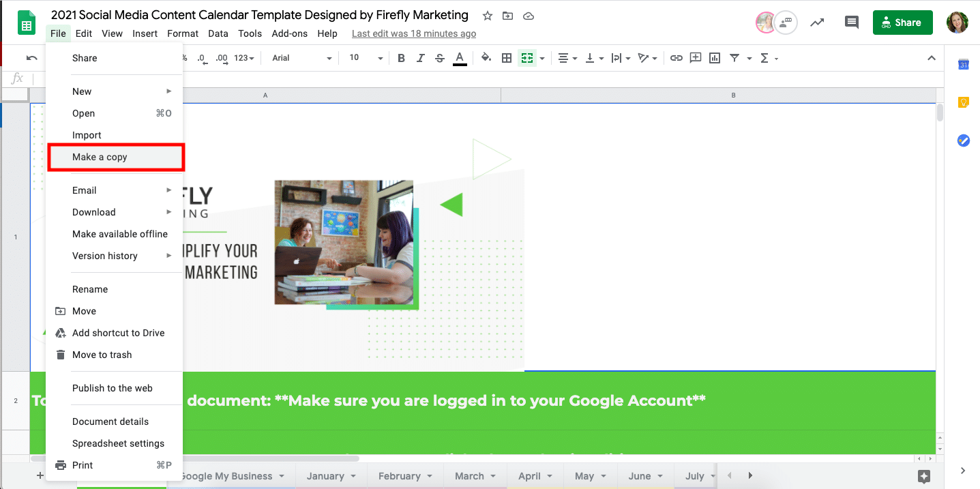The width and height of the screenshot is (980, 489).
Task: Show the previous sheet tabs with the left arrow
Action: coord(729,476)
